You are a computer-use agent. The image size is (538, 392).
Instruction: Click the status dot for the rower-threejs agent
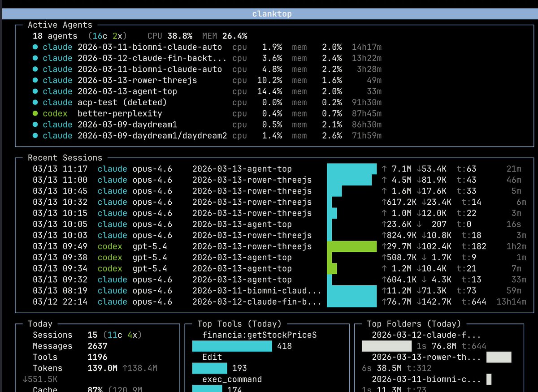coord(35,80)
